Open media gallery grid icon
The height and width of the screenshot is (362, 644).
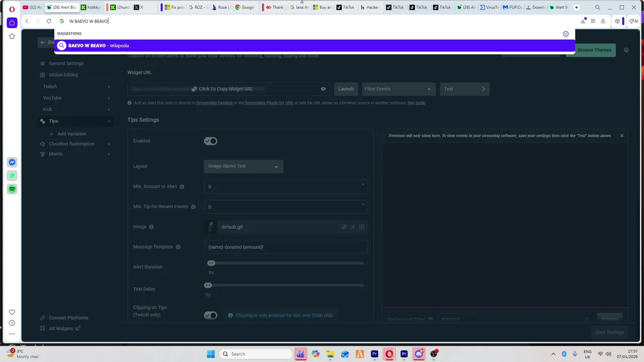click(x=361, y=227)
